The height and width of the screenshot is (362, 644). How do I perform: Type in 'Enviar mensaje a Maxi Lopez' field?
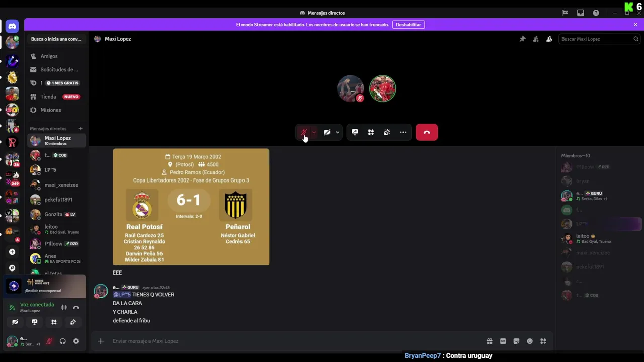pyautogui.click(x=296, y=341)
